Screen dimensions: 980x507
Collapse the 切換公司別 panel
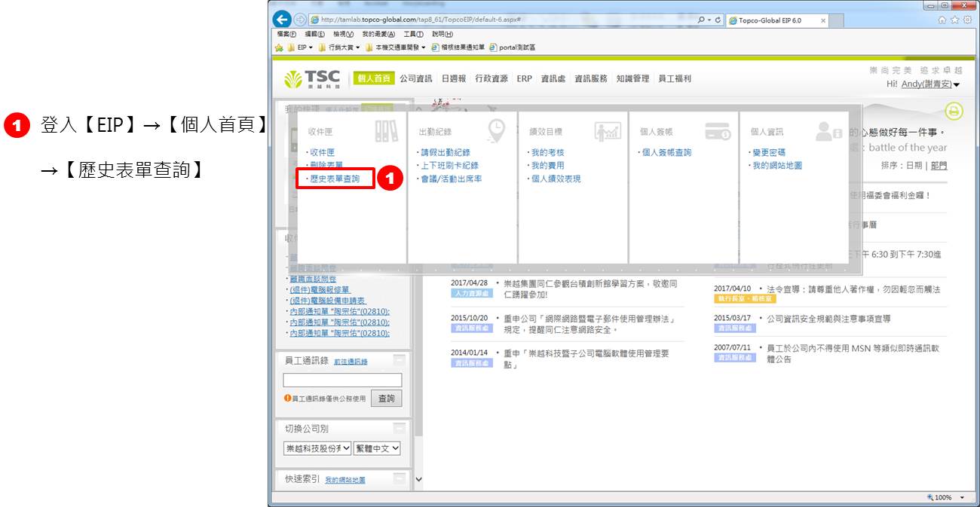tap(399, 428)
